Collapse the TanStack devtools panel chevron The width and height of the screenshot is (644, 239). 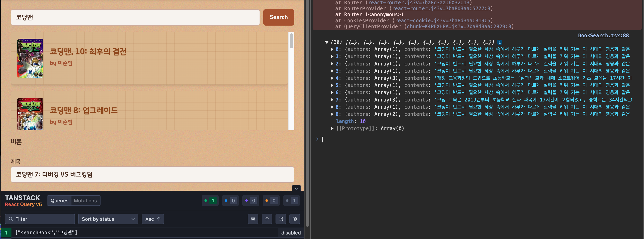[x=296, y=188]
